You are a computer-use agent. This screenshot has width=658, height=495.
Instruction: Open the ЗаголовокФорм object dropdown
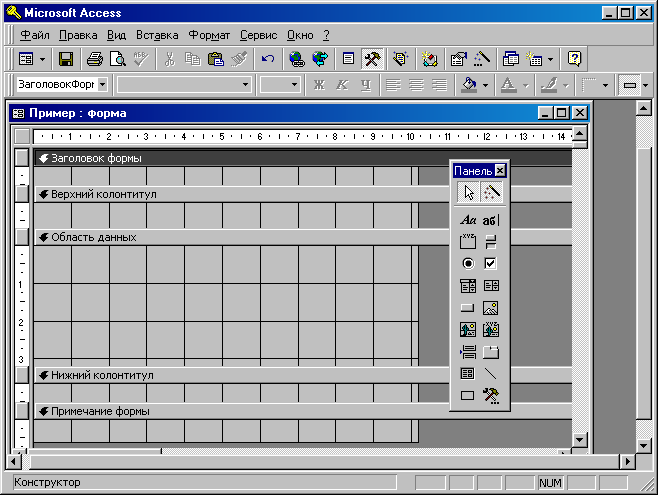[x=102, y=85]
